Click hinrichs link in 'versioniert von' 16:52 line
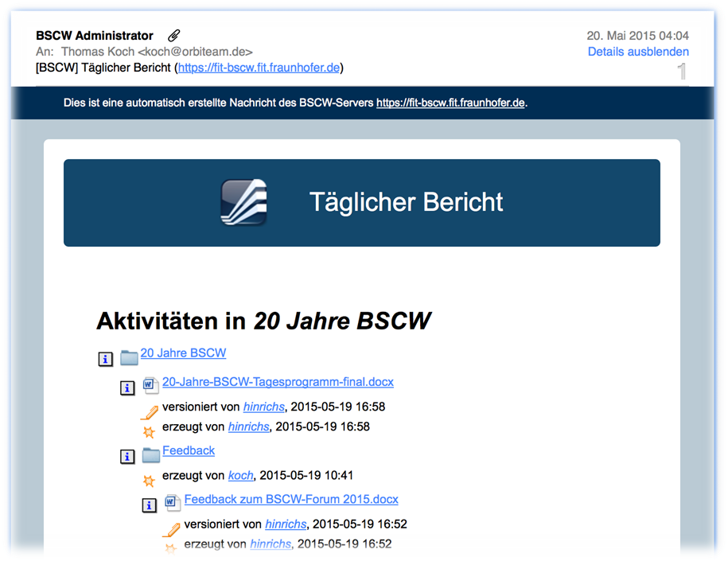The image size is (728, 561). (286, 524)
